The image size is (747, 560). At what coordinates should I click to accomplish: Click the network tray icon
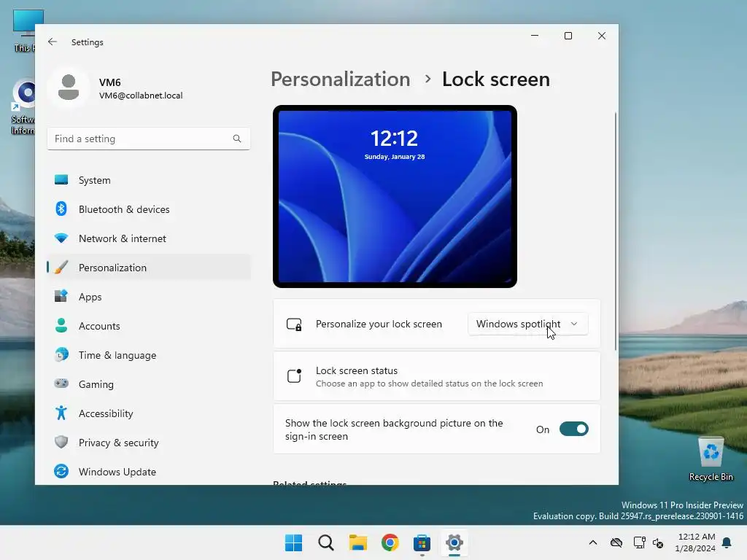(639, 542)
